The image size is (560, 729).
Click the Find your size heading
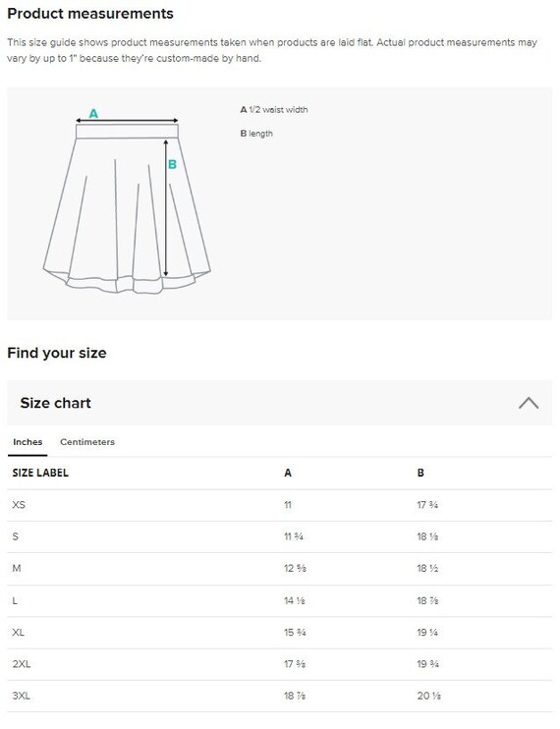pyautogui.click(x=57, y=353)
